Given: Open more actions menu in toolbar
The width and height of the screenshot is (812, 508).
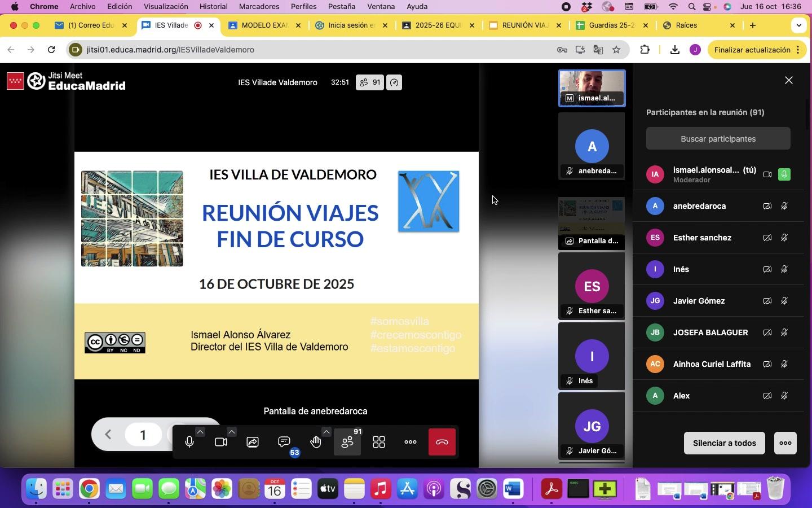Looking at the screenshot, I should [x=411, y=442].
